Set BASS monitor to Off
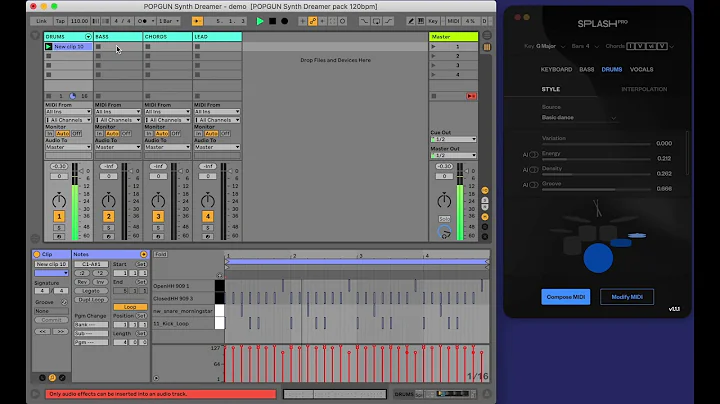The width and height of the screenshot is (720, 404). 126,134
